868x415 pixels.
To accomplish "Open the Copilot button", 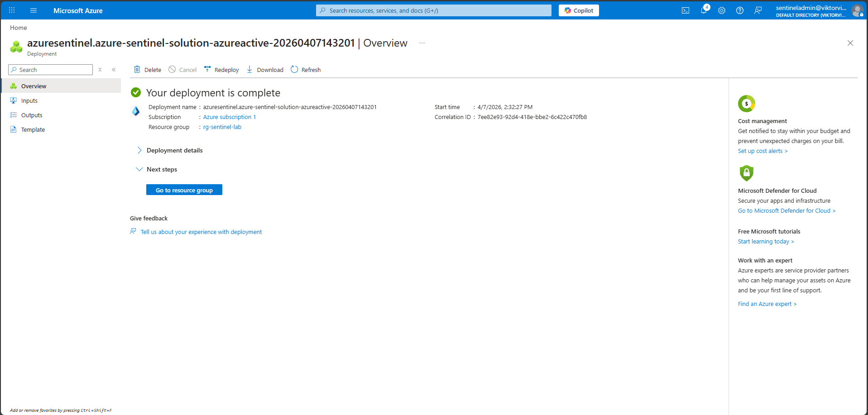I will click(x=579, y=10).
